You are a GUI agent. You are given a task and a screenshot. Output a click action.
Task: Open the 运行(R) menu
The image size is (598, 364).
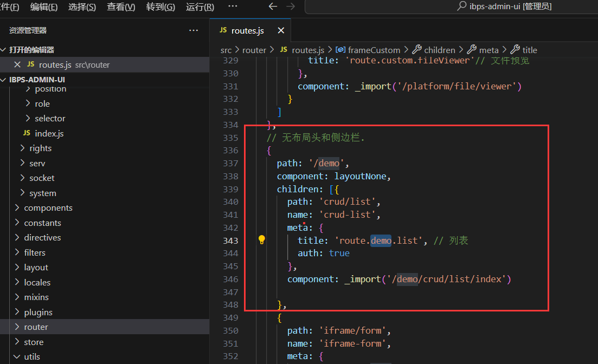200,7
